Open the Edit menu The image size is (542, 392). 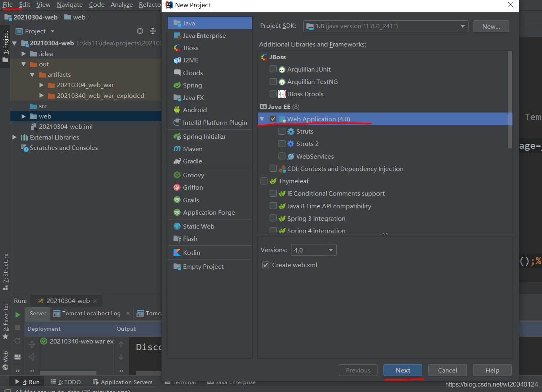25,5
